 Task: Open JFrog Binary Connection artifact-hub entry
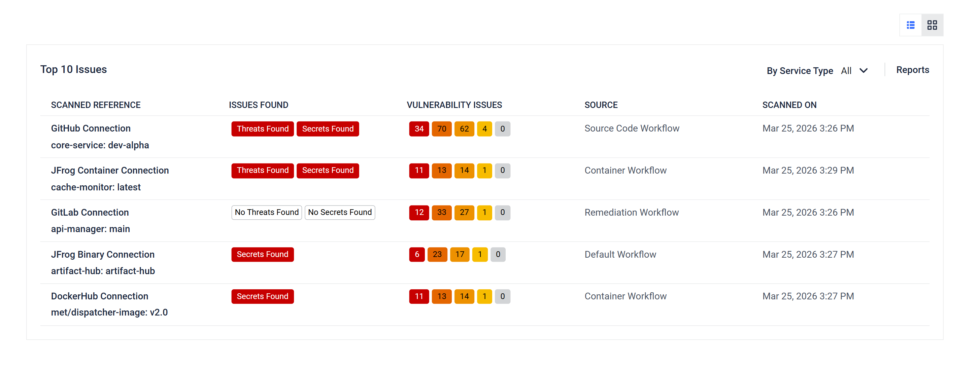pos(102,254)
